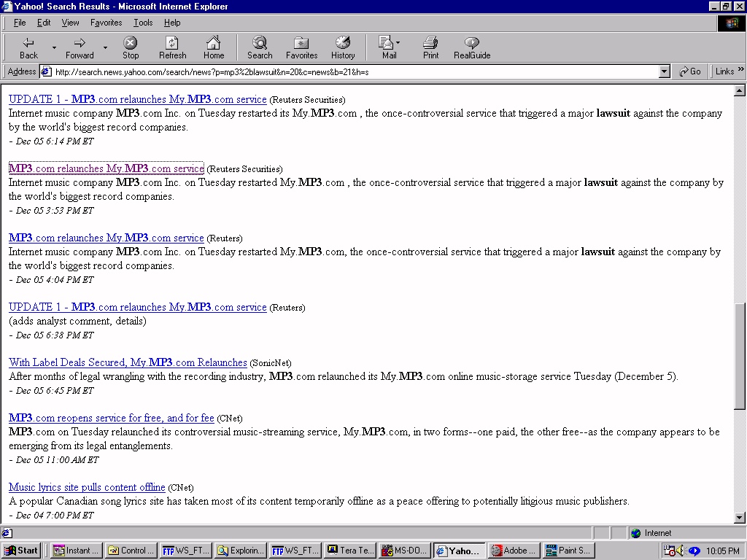The height and width of the screenshot is (560, 747).
Task: Click the Internet Explorer icon in the title bar
Action: point(7,6)
